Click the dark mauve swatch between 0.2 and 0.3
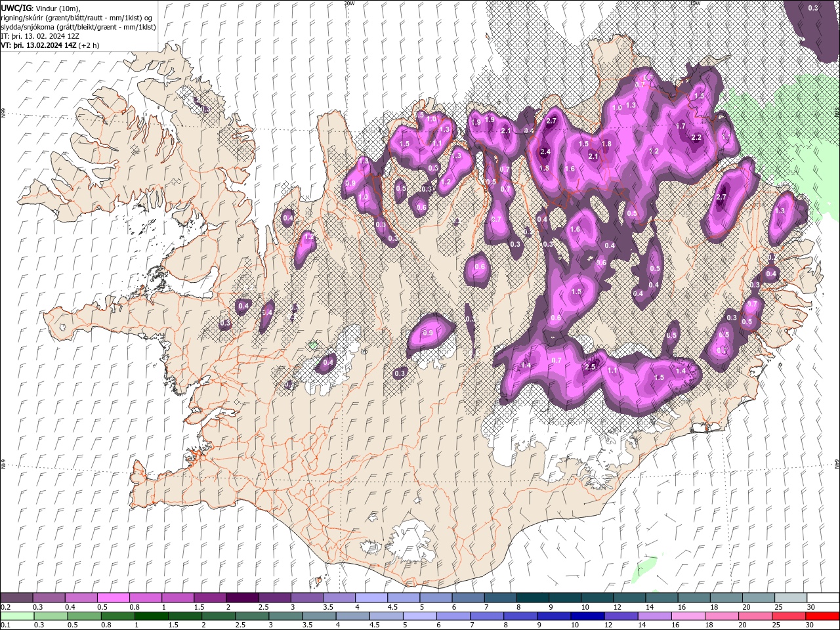Screen dimensions: 840x630 click(16, 598)
